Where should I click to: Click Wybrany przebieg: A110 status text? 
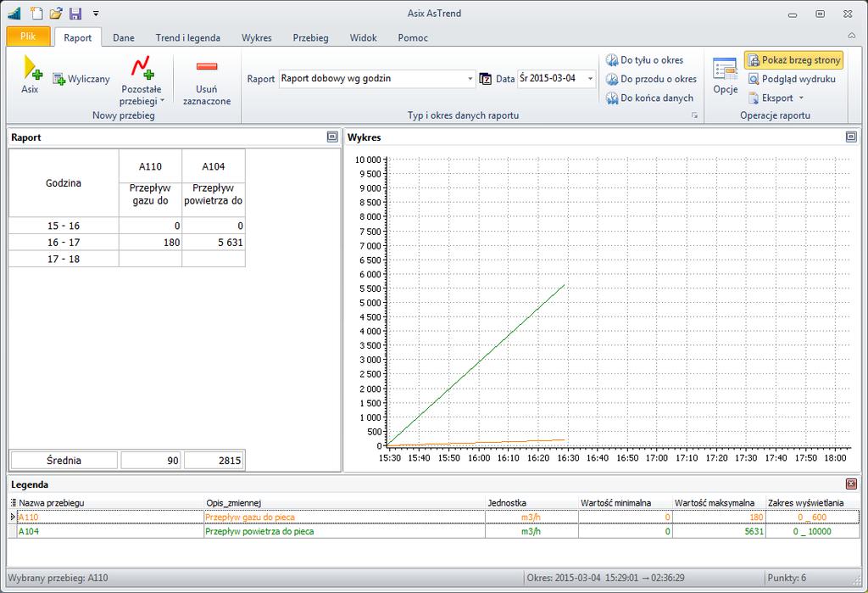(58, 578)
